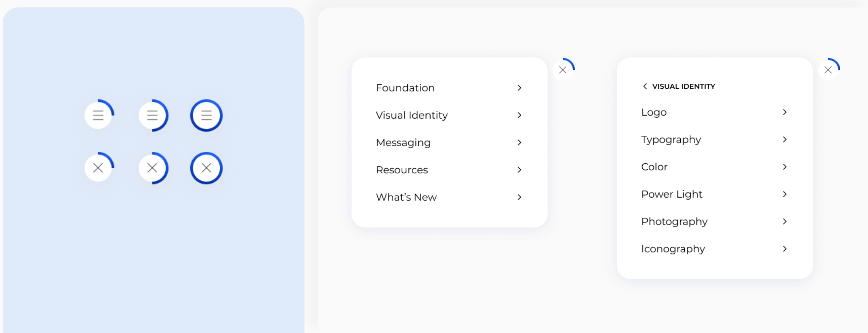Viewport: 868px width, 333px height.
Task: Expand chevron next to What's New
Action: pyautogui.click(x=519, y=197)
